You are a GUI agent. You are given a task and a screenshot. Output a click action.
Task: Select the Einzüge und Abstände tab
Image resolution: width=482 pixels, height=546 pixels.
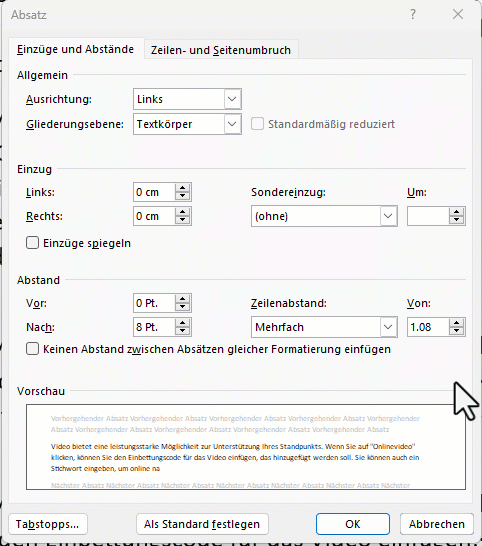76,49
